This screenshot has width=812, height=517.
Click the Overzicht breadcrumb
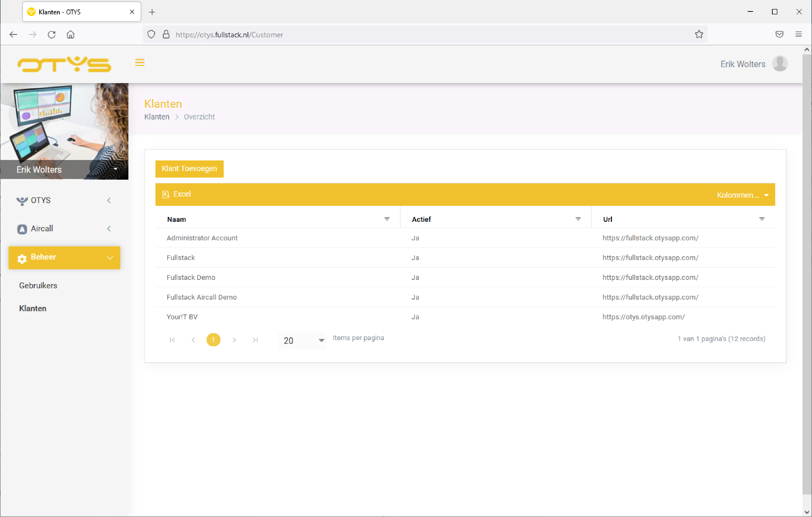pos(199,117)
